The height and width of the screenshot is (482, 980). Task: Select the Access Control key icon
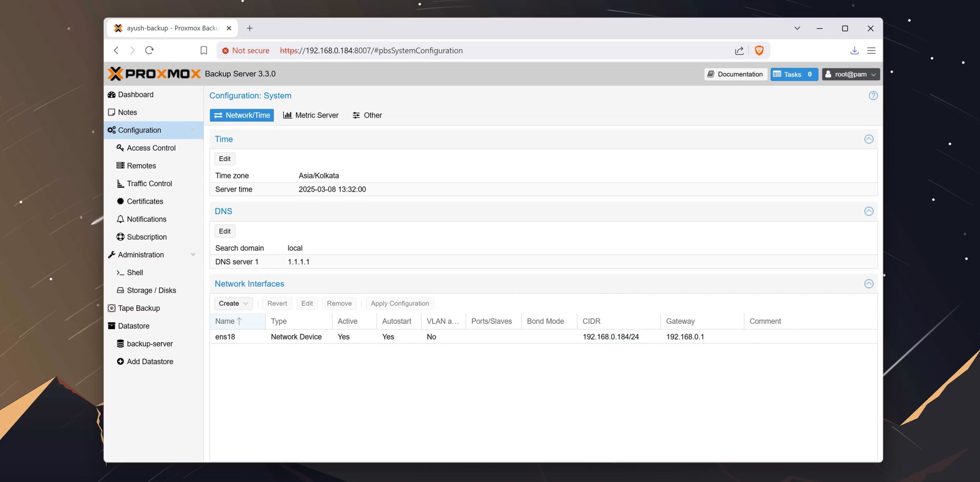(x=120, y=148)
